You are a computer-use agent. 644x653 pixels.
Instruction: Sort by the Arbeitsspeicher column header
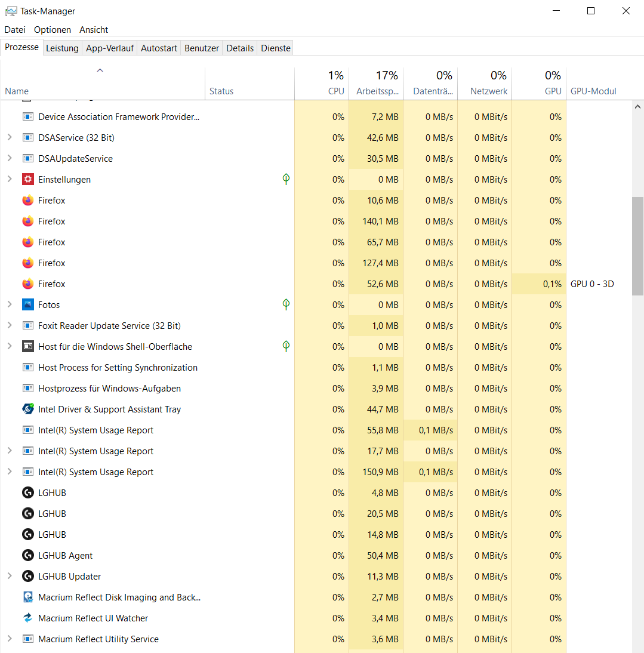point(377,84)
